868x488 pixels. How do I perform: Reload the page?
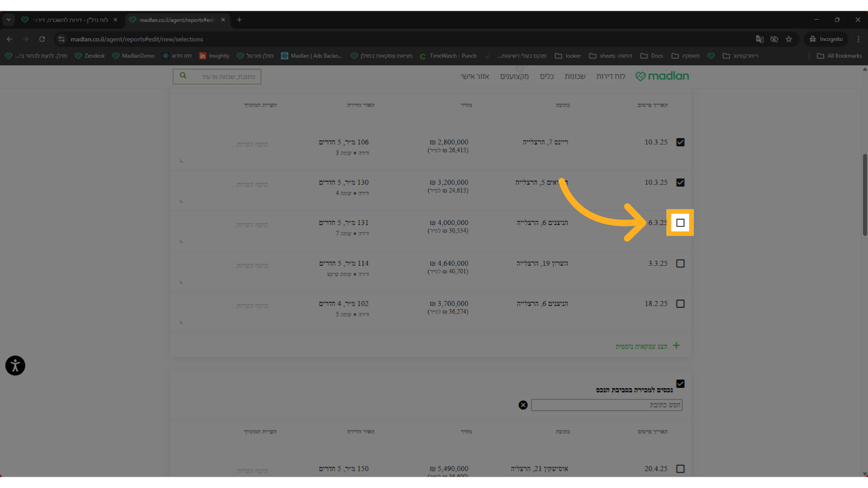point(42,39)
